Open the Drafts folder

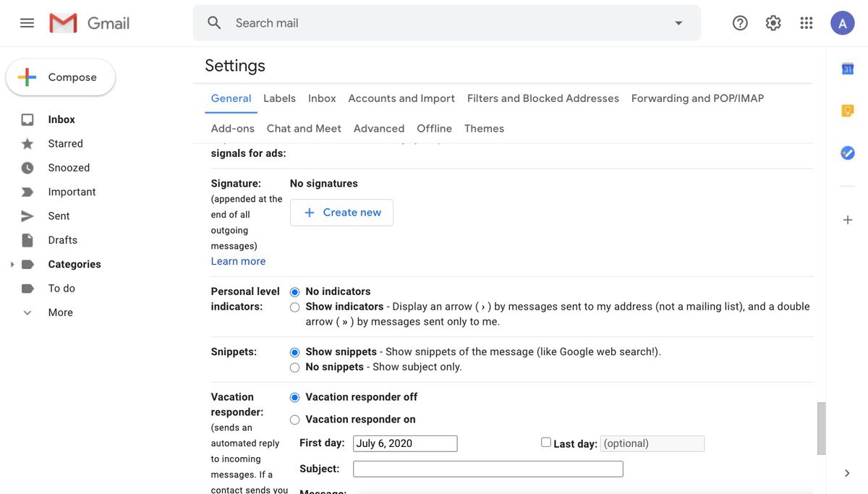click(x=62, y=240)
